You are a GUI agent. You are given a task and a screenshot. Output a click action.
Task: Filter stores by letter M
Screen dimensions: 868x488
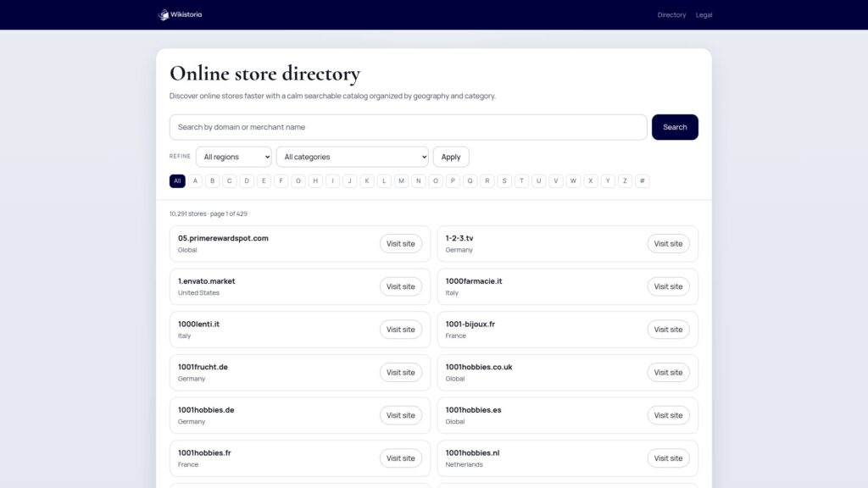click(401, 181)
